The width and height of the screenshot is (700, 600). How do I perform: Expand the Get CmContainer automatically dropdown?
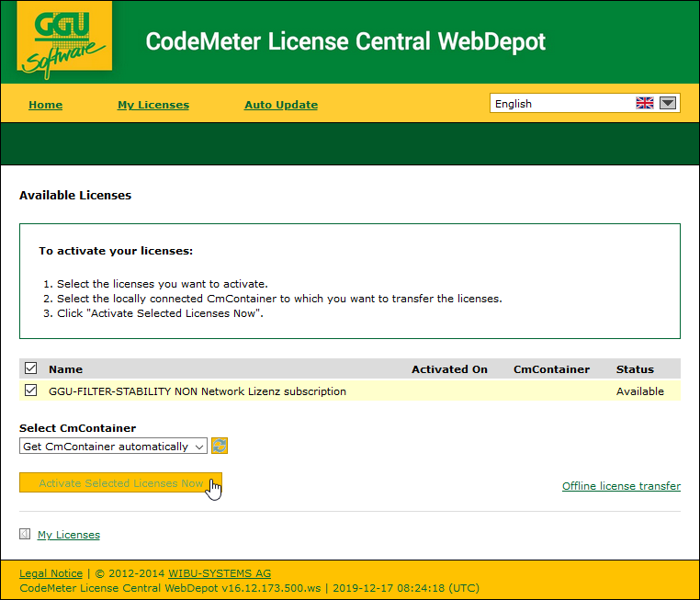[113, 447]
